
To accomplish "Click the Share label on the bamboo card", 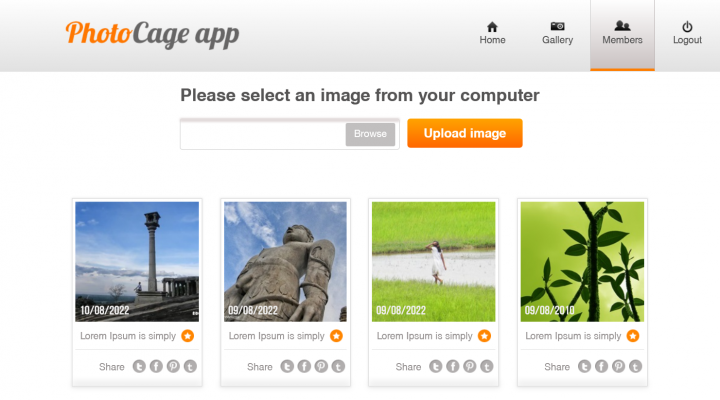I will pyautogui.click(x=557, y=367).
